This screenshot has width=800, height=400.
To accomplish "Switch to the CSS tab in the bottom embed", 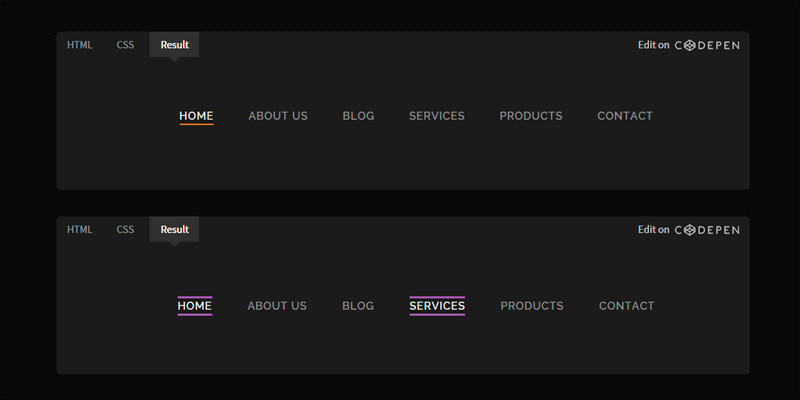I will coord(125,230).
